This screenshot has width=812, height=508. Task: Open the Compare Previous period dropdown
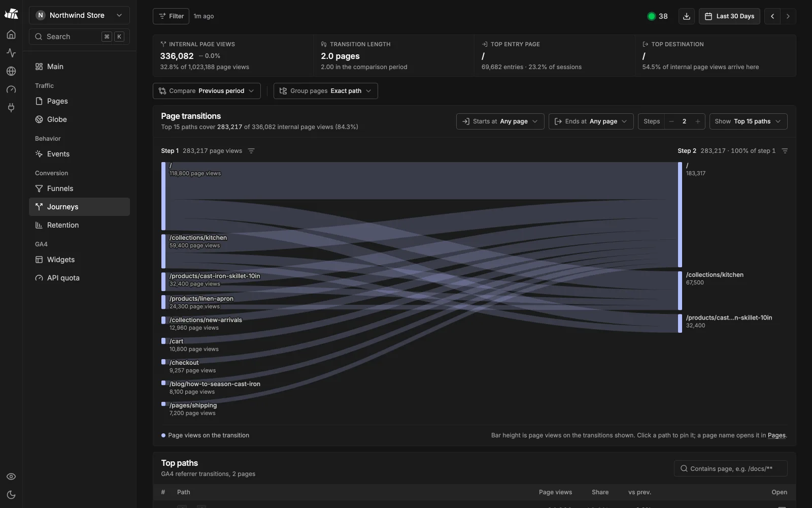click(207, 91)
